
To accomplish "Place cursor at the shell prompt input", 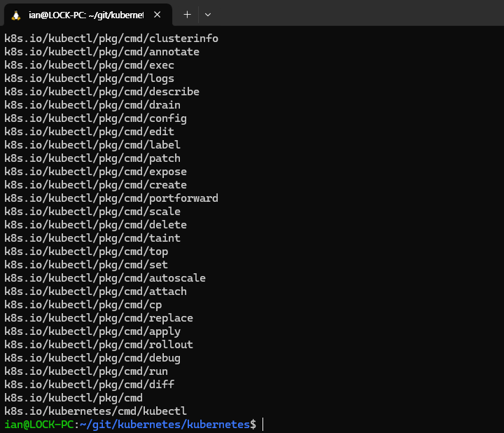I will (263, 425).
